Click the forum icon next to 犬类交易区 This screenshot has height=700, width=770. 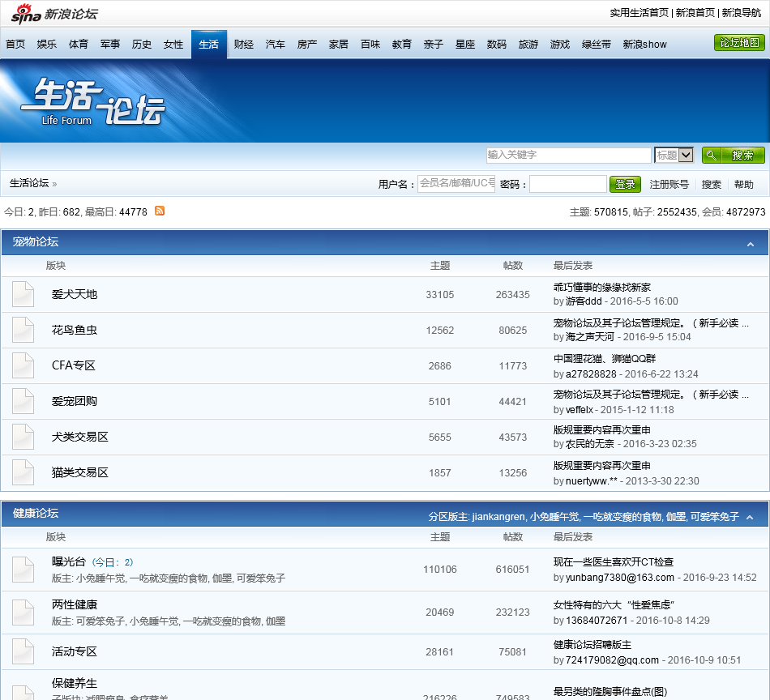click(23, 437)
